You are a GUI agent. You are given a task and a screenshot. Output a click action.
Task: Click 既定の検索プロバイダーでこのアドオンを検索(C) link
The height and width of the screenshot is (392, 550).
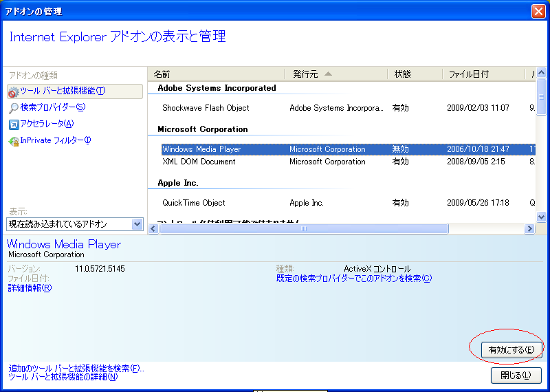354,279
